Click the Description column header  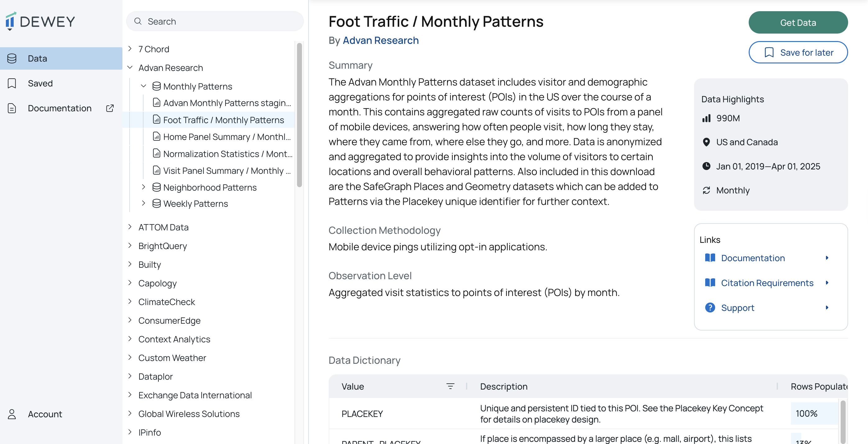[x=503, y=386]
